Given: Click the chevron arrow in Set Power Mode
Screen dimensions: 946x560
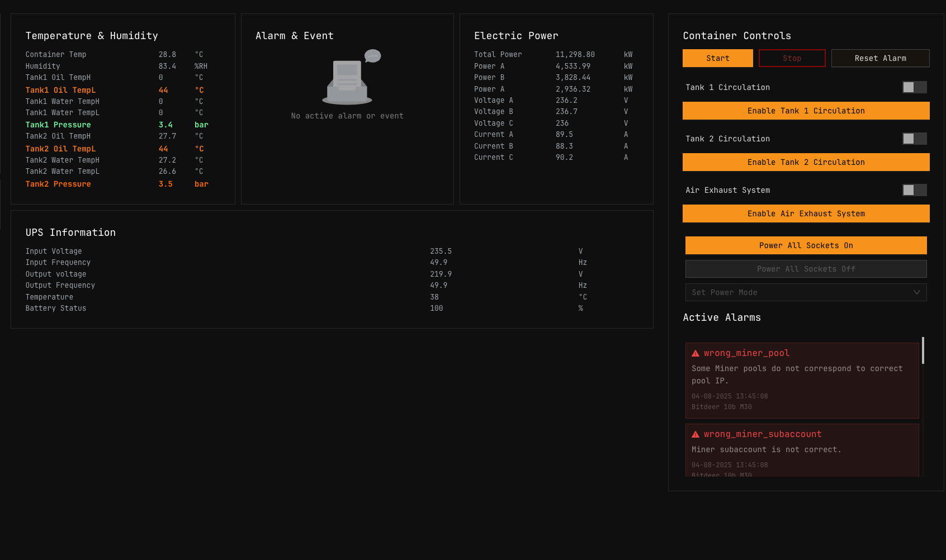Looking at the screenshot, I should point(916,292).
